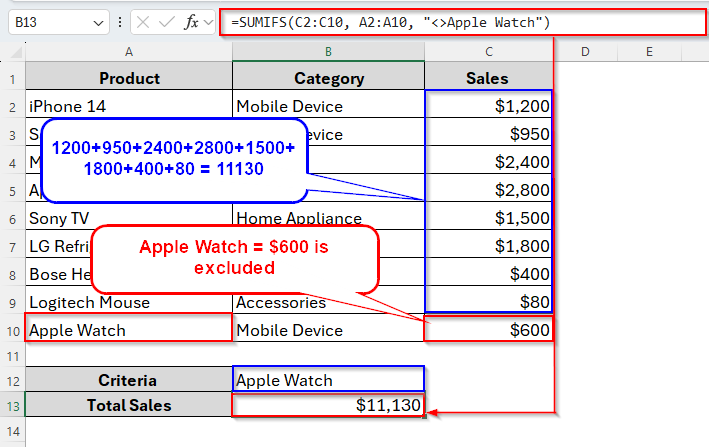Select row 13 header
709x447 pixels.
pos(13,405)
